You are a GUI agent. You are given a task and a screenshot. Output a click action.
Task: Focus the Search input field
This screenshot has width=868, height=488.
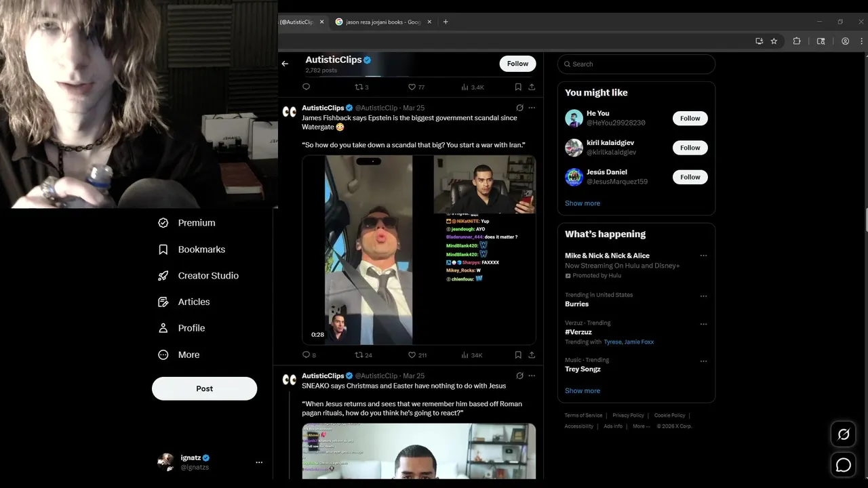tap(636, 64)
